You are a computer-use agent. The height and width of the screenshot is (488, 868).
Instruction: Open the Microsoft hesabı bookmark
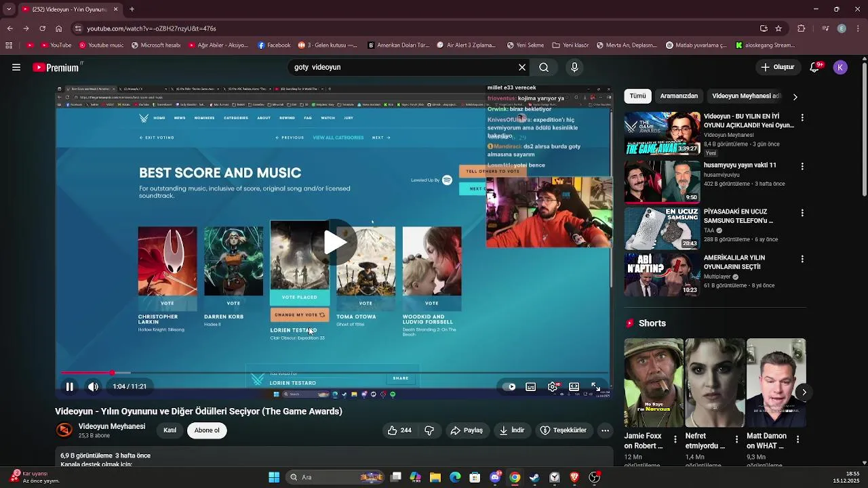click(156, 45)
